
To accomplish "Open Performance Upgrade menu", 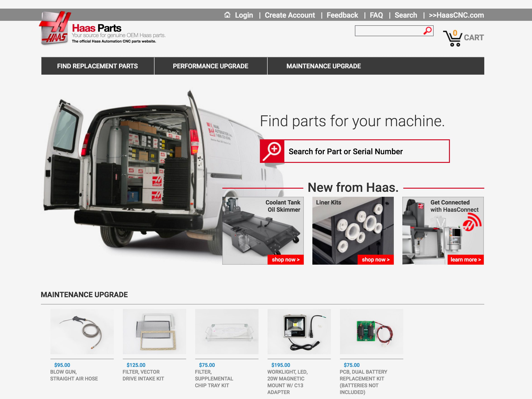I will (x=210, y=66).
